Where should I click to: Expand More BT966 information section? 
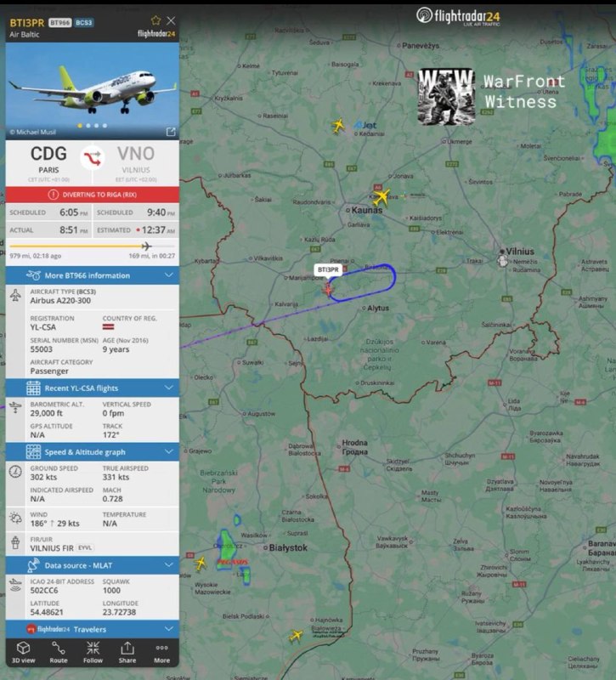[92, 275]
